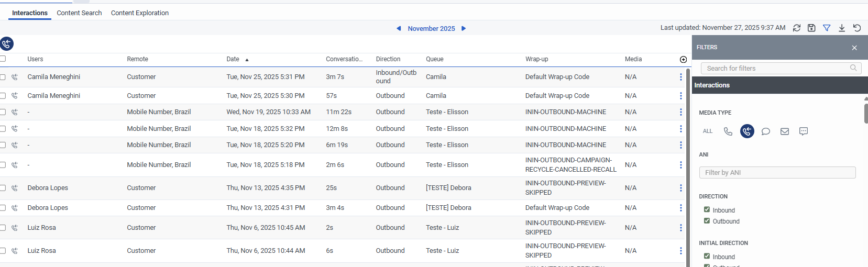Image resolution: width=868 pixels, height=267 pixels.
Task: Open row menu for Nov 25 5:30 PM
Action: pyautogui.click(x=680, y=96)
